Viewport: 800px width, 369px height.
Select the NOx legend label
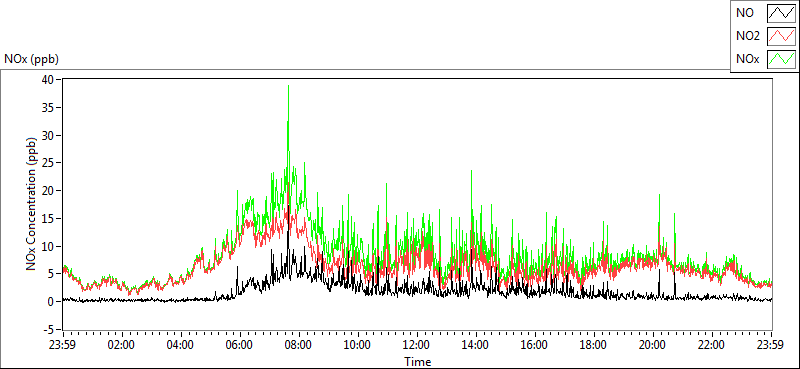[x=747, y=60]
